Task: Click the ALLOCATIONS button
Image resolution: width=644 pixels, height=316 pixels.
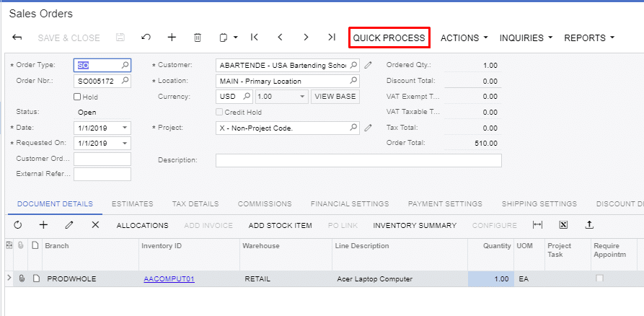Action: [142, 225]
